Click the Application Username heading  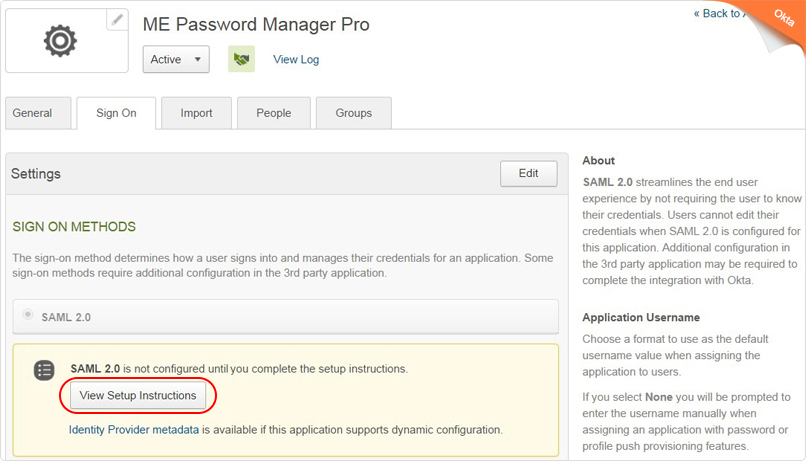[641, 318]
